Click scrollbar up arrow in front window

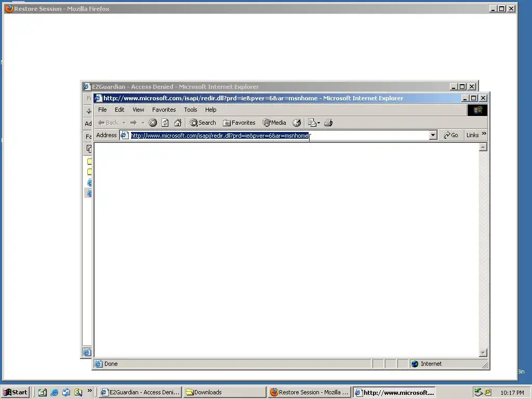tap(483, 147)
